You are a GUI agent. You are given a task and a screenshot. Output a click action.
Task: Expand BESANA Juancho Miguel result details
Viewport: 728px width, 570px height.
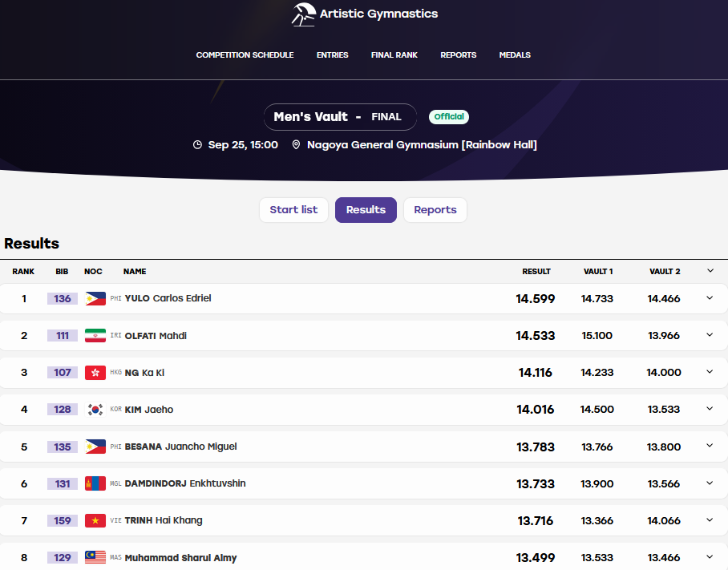click(710, 446)
